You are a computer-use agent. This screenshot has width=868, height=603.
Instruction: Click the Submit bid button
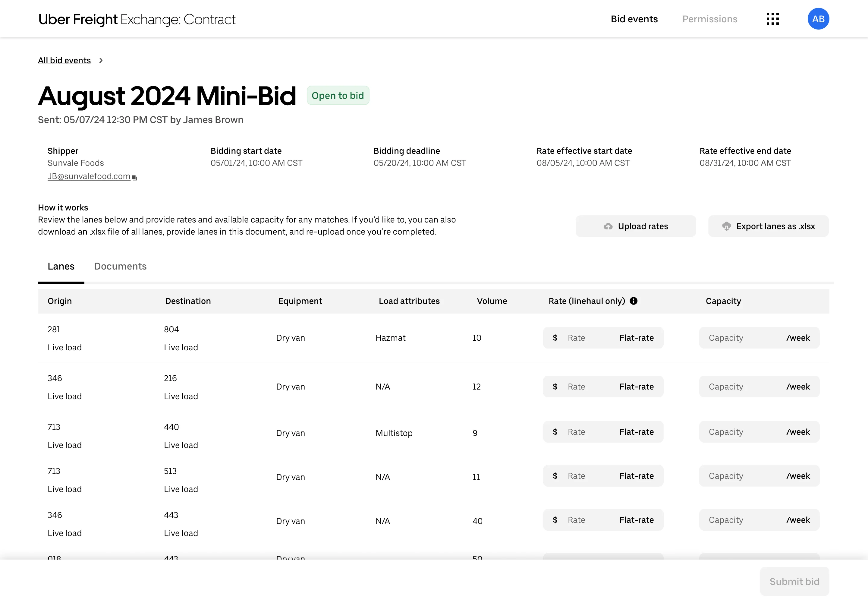[x=794, y=581]
